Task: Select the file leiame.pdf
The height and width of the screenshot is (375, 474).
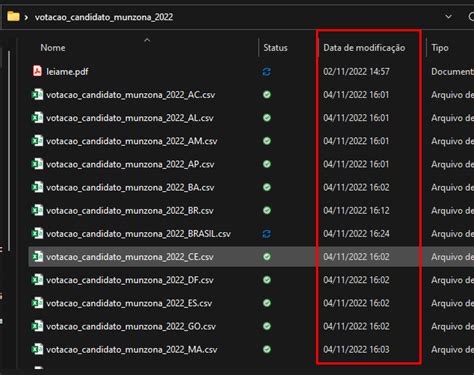Action: coord(67,71)
